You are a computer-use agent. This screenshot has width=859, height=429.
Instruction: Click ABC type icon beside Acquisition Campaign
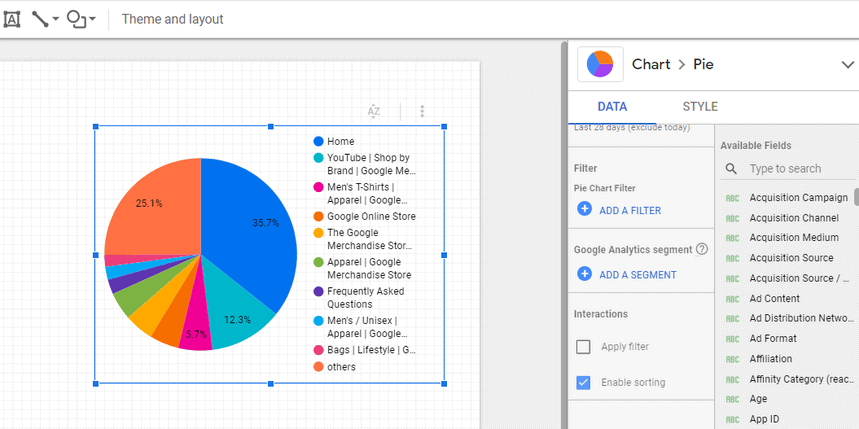pos(732,198)
